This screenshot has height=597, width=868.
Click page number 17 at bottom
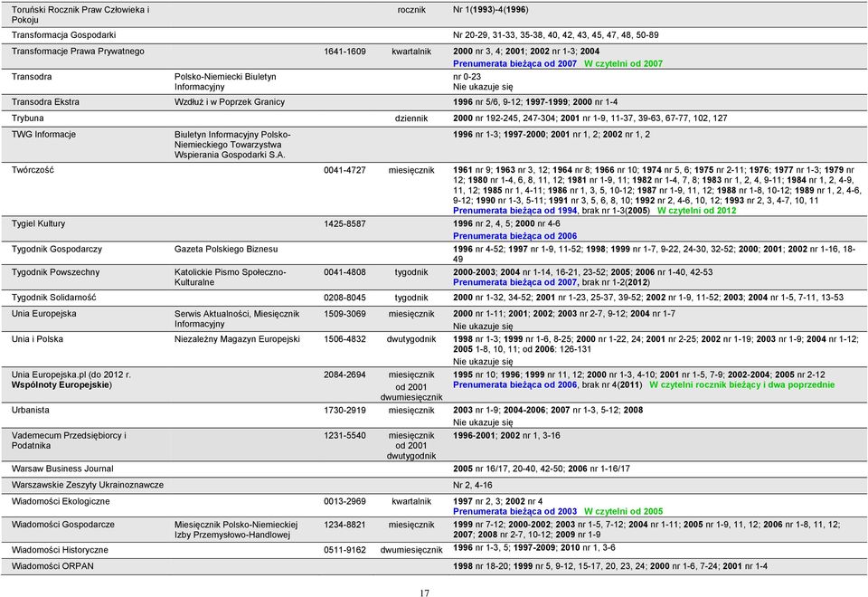(425, 593)
